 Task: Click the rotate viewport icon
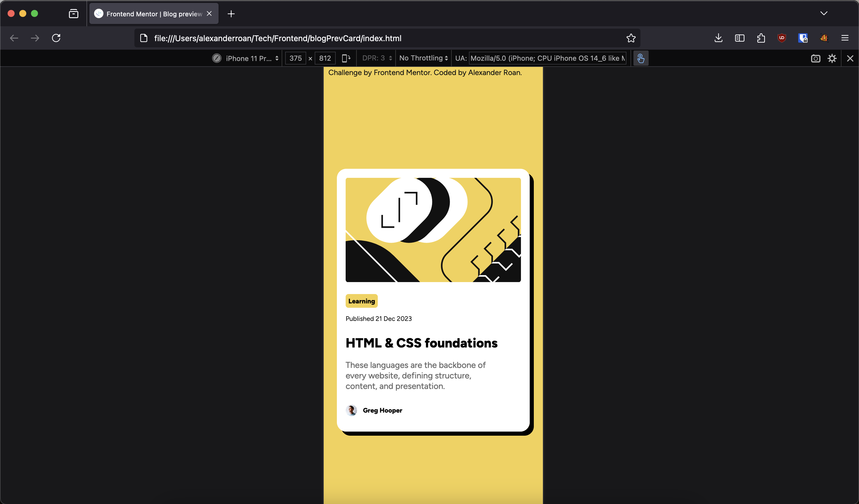pos(346,58)
